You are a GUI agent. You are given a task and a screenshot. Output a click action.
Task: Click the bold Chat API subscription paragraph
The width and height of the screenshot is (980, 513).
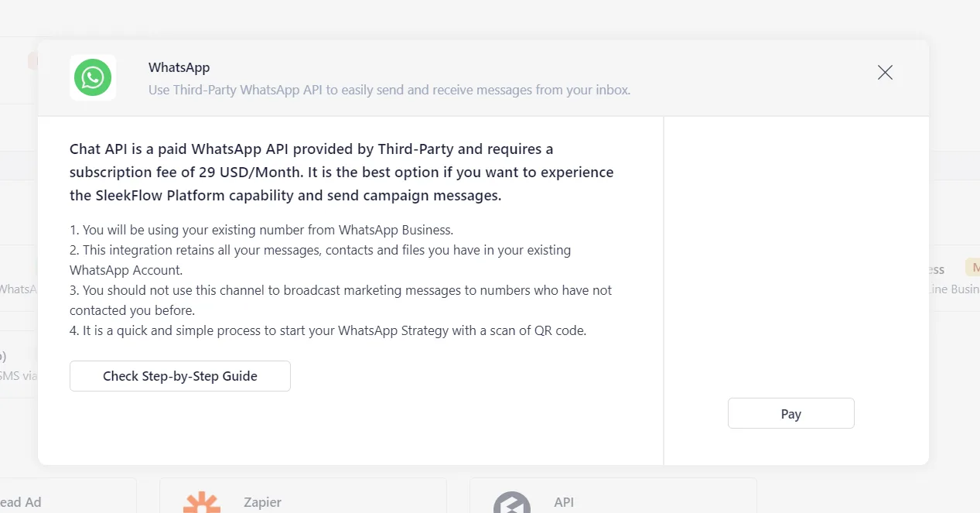pos(341,172)
